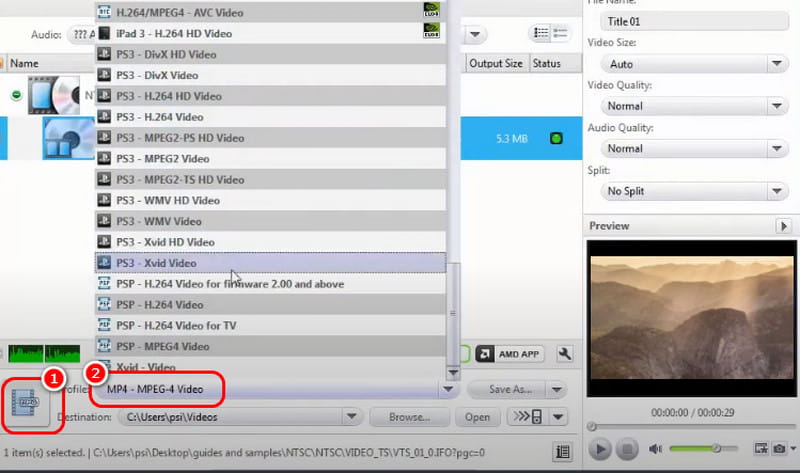The width and height of the screenshot is (800, 473).
Task: Open the log list icon in status bar
Action: [x=563, y=452]
